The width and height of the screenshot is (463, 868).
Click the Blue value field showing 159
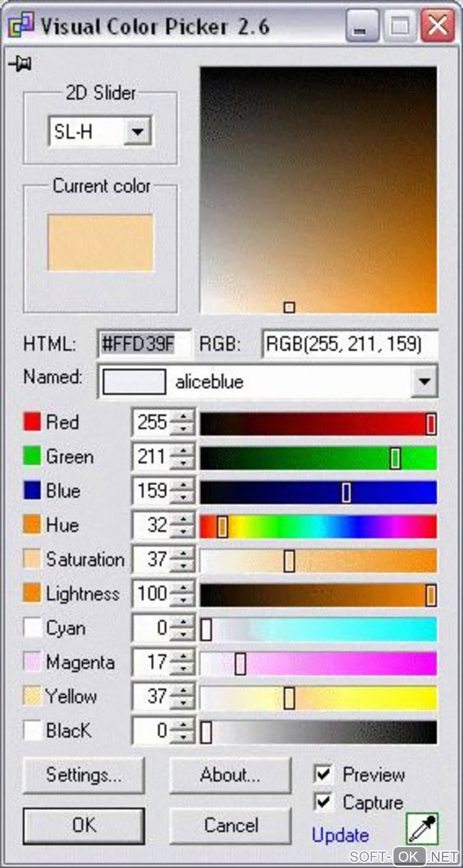pyautogui.click(x=152, y=491)
